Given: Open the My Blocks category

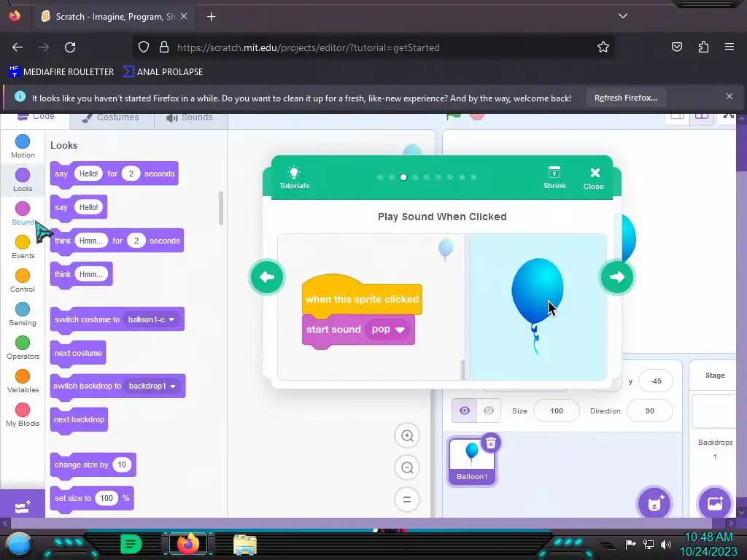Looking at the screenshot, I should 23,415.
